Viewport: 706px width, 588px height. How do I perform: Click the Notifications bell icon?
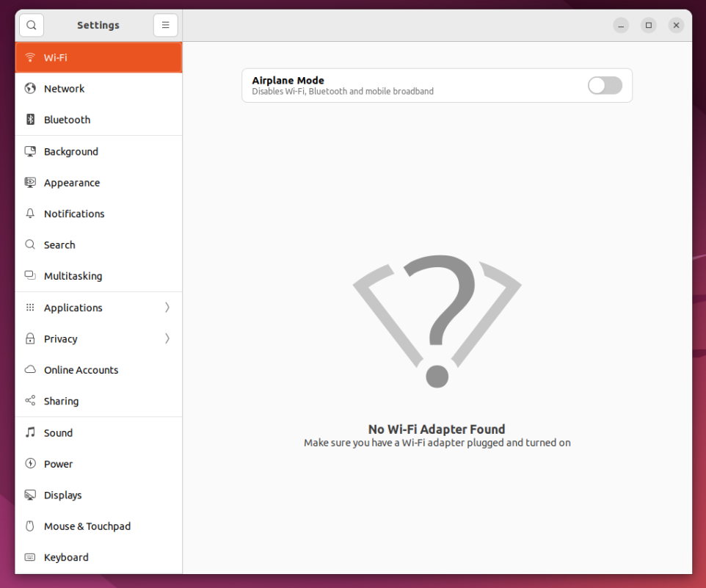[30, 214]
